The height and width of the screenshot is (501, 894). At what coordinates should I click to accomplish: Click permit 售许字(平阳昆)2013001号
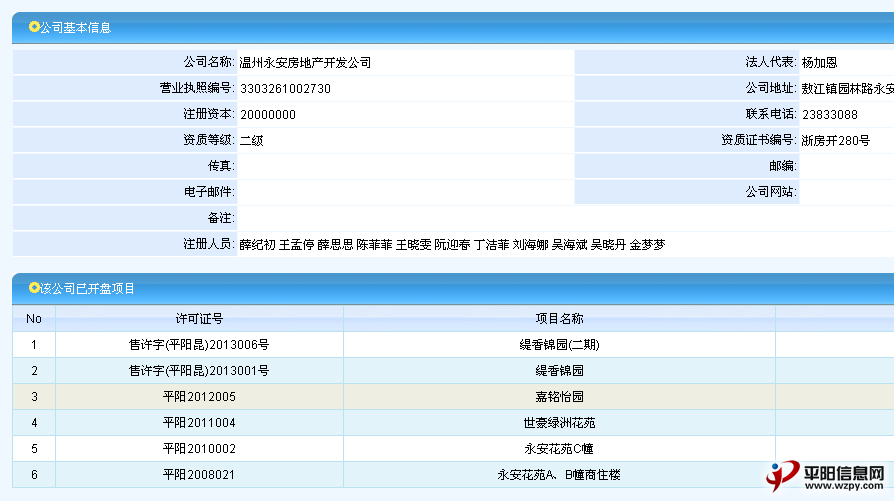(x=199, y=371)
